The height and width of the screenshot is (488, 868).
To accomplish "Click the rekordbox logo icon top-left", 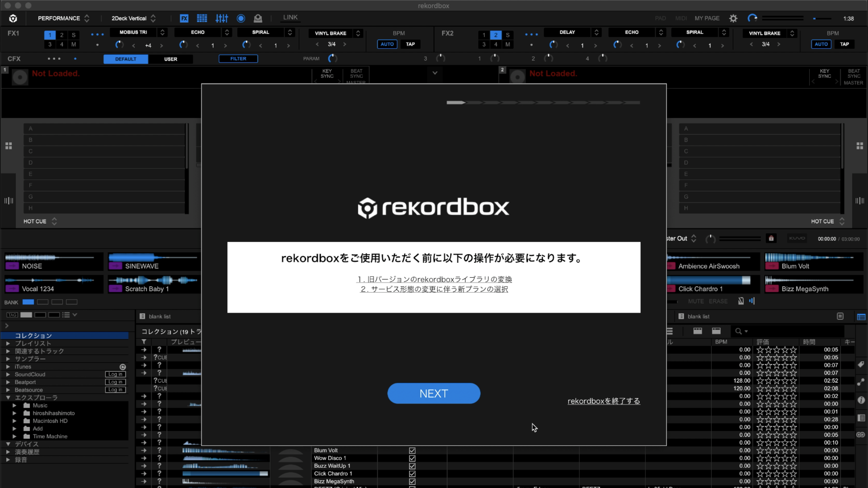I will tap(13, 18).
